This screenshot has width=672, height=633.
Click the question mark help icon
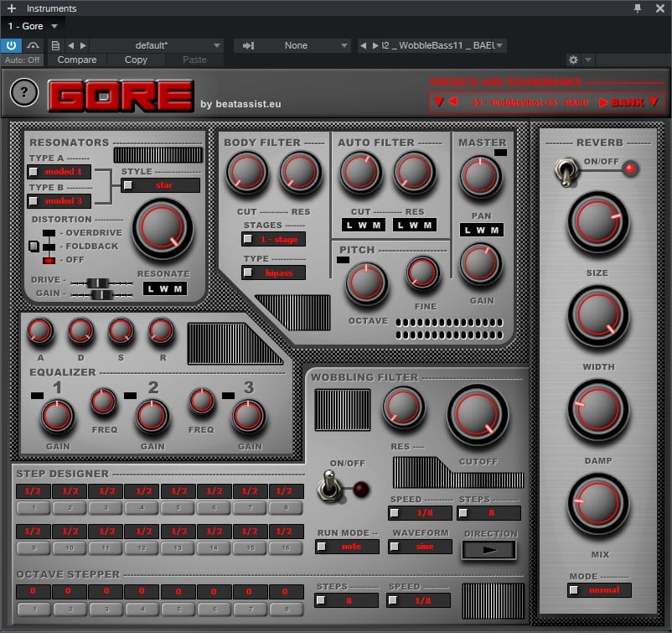point(24,93)
